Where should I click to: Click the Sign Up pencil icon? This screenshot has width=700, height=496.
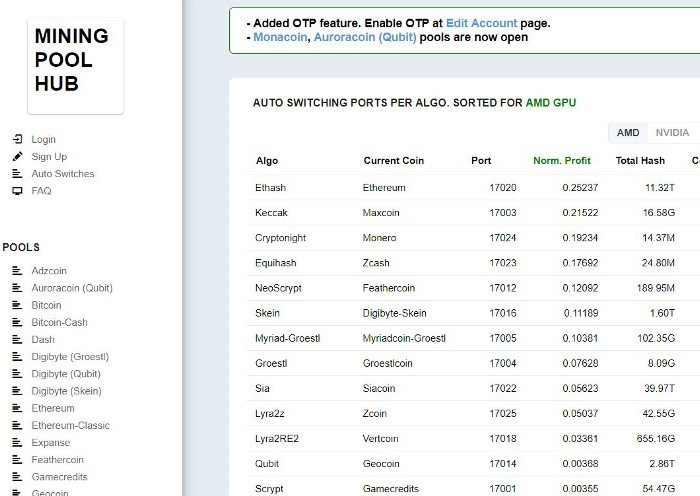[17, 157]
